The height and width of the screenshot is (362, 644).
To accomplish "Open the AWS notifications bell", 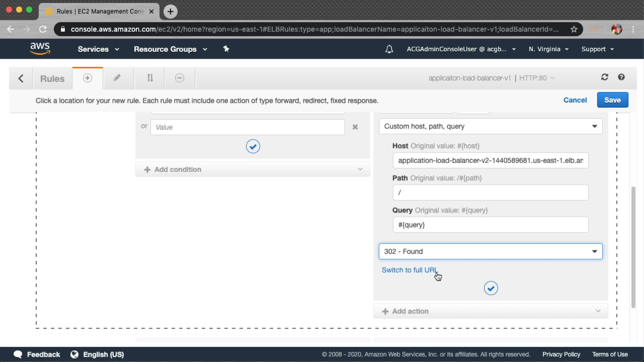I will (x=389, y=49).
